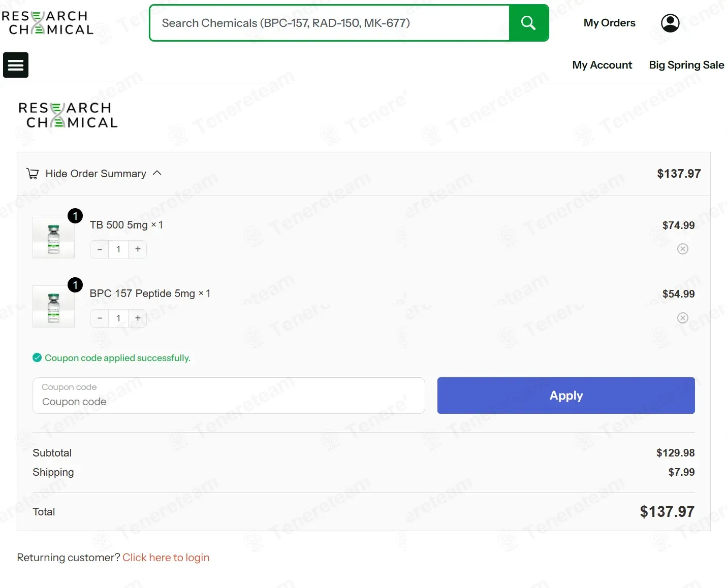Click the shopping cart icon
The width and height of the screenshot is (727, 588).
coord(33,174)
